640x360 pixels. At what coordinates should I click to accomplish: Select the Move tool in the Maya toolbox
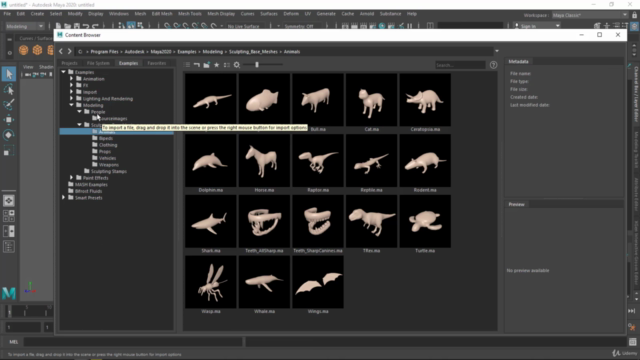point(9,120)
